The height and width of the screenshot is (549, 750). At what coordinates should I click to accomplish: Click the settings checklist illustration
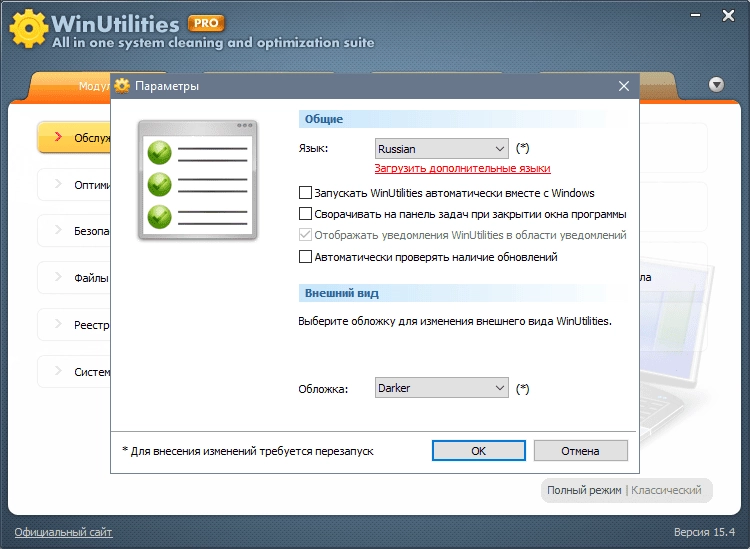tap(198, 180)
